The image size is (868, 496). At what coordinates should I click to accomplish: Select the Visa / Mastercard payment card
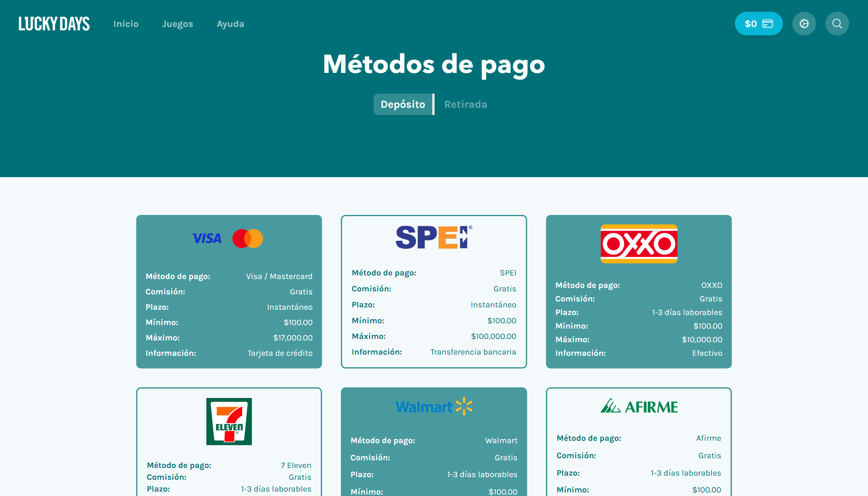point(229,306)
